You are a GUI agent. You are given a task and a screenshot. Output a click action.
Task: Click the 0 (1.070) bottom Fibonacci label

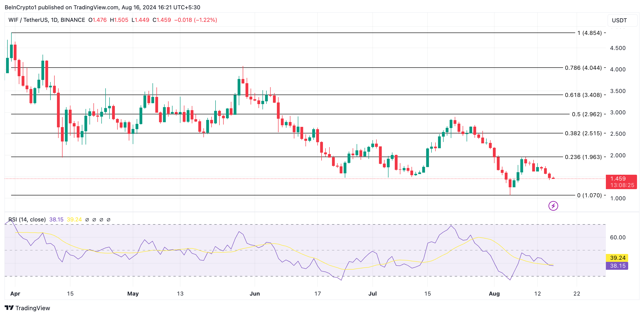tap(589, 195)
